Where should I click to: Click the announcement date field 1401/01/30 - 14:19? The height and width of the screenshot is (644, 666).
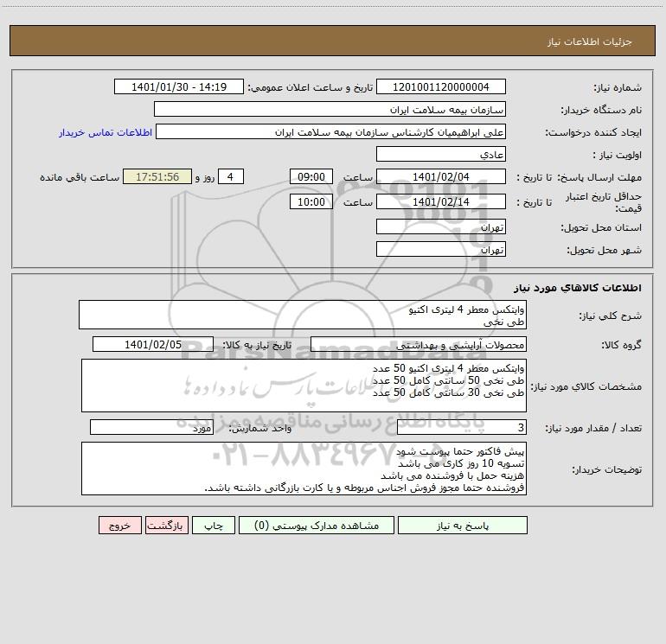click(x=179, y=86)
